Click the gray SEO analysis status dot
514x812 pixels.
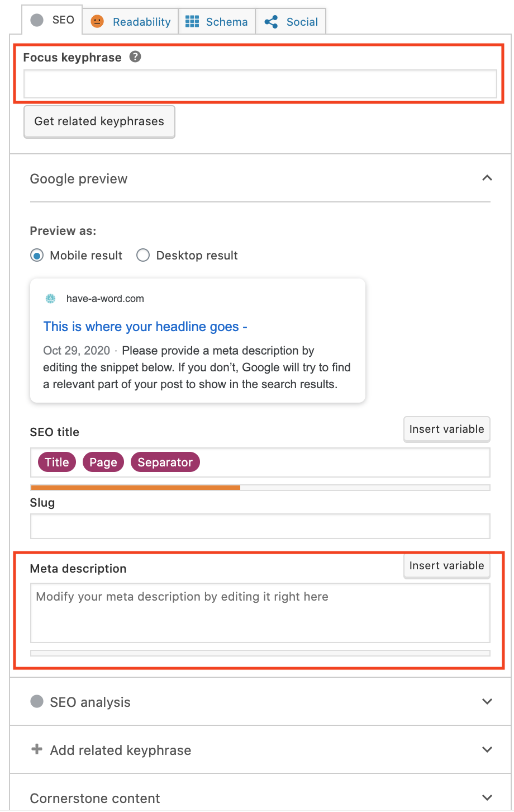pos(37,701)
